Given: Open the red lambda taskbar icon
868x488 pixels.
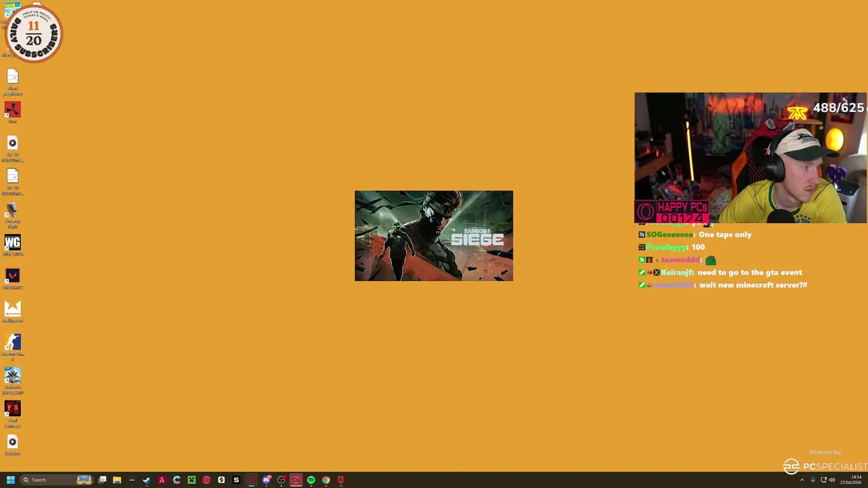Looking at the screenshot, I should click(x=161, y=480).
